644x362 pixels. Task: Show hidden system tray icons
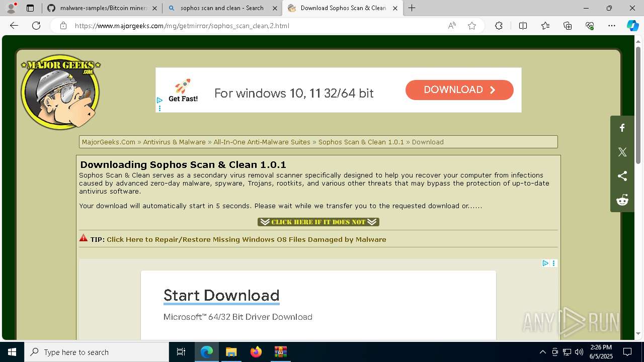[x=542, y=352]
